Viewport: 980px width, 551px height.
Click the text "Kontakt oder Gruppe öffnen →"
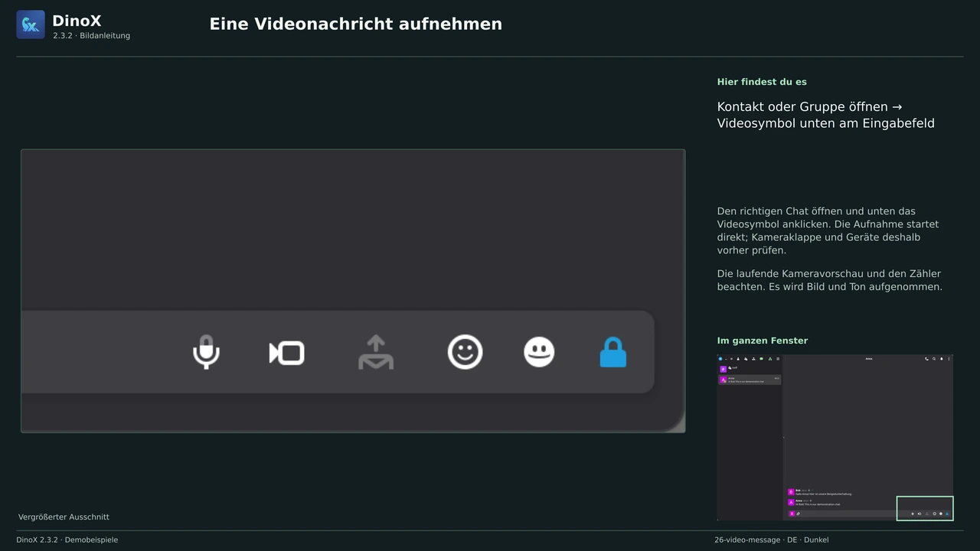coord(809,106)
